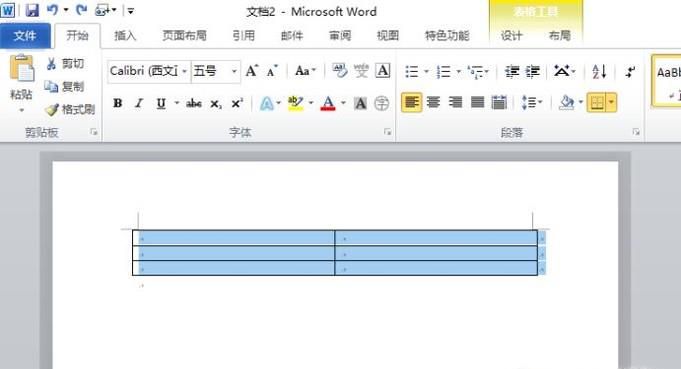Screen dimensions: 681x369
Task: Switch to the 页面布局 tab
Action: (184, 36)
